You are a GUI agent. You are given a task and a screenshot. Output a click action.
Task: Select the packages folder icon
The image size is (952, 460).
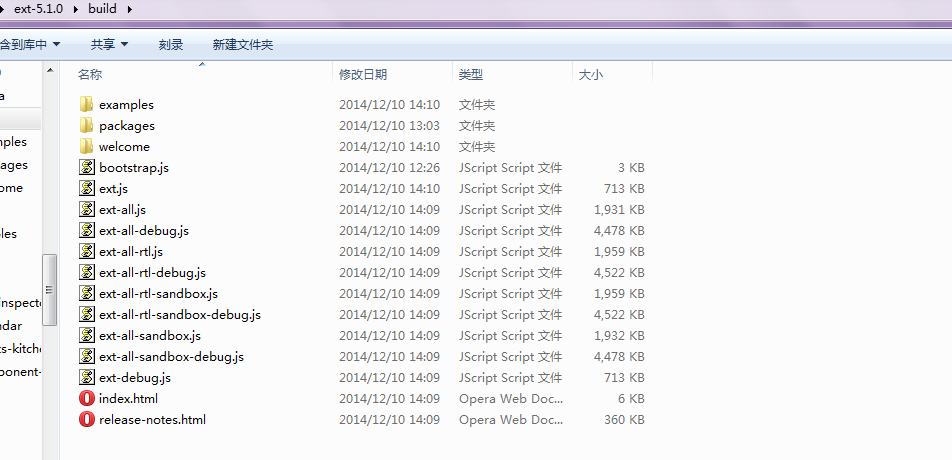[x=86, y=126]
